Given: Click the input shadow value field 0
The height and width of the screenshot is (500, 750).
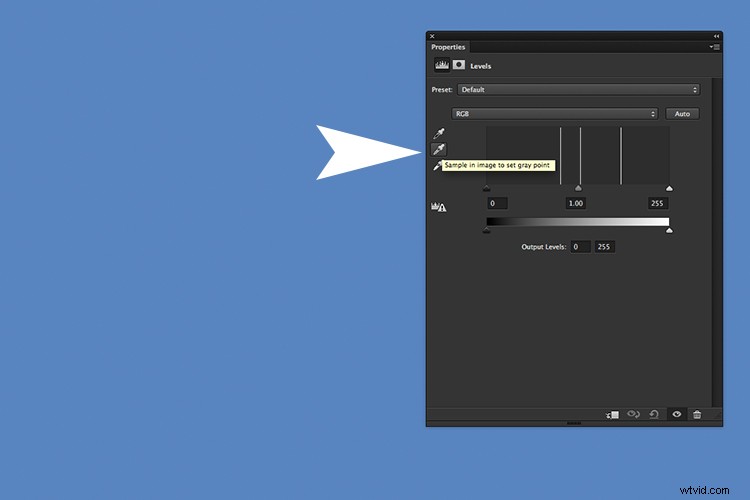Looking at the screenshot, I should (x=497, y=203).
